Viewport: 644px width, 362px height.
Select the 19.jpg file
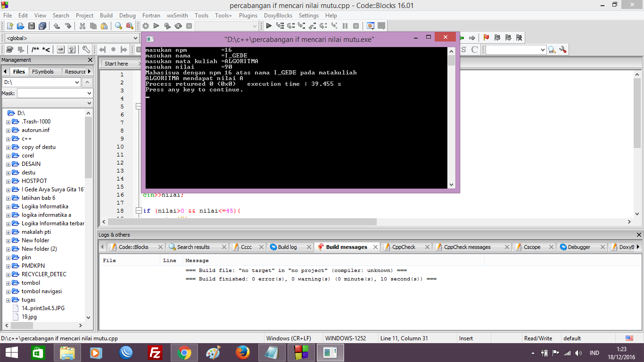pos(29,317)
